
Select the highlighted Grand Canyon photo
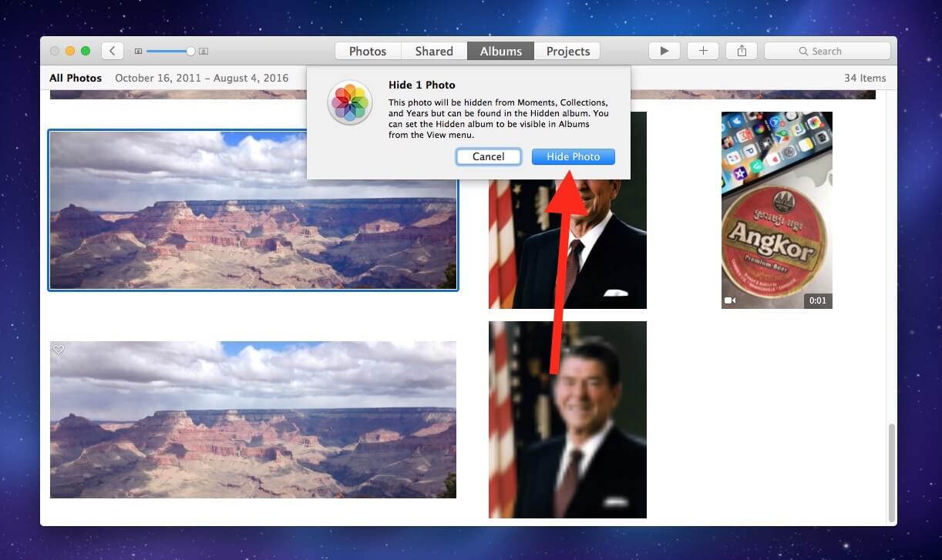[x=253, y=210]
